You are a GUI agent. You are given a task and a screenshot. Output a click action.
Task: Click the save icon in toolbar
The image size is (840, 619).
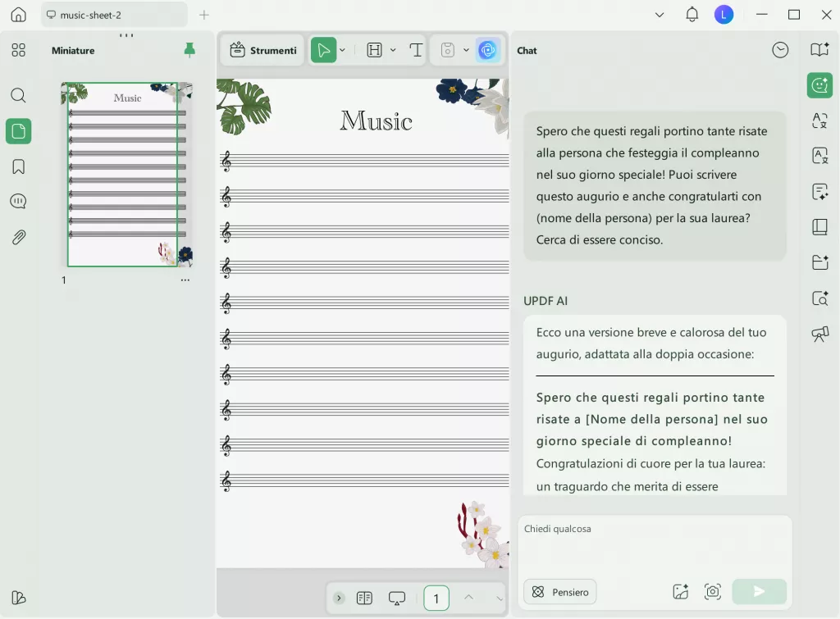tap(448, 50)
